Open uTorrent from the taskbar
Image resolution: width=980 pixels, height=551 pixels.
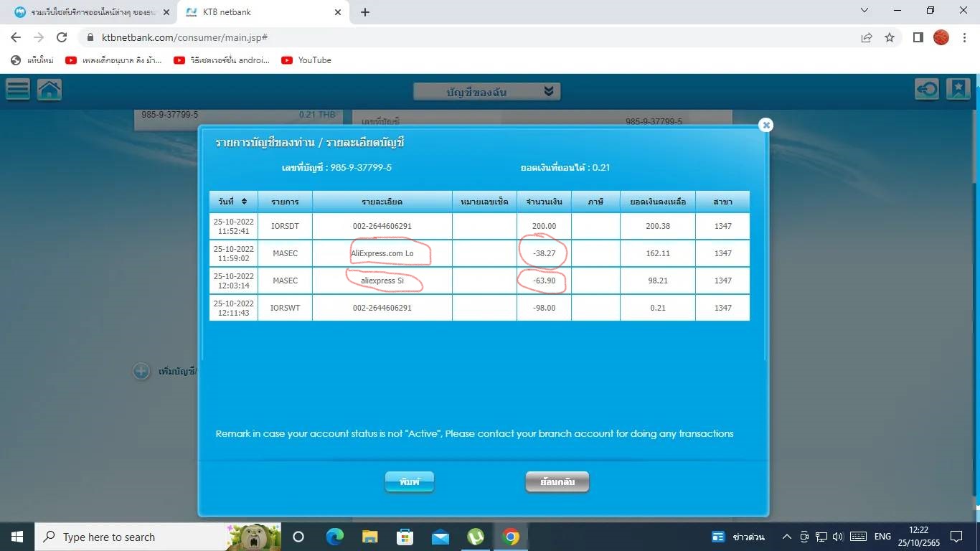(475, 537)
